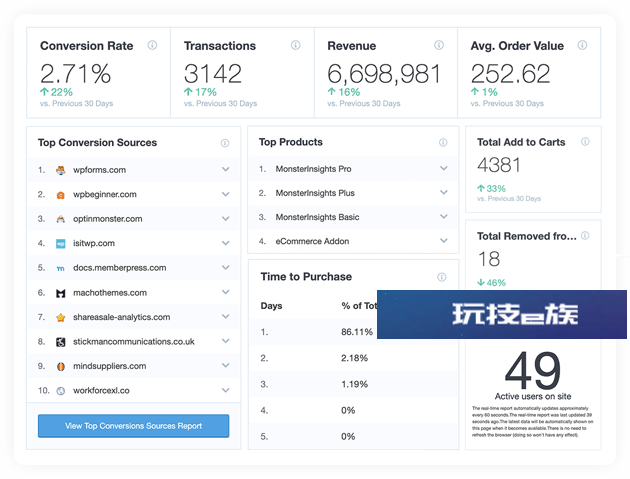Click the 49 active users number
The width and height of the screenshot is (630, 479).
point(533,371)
